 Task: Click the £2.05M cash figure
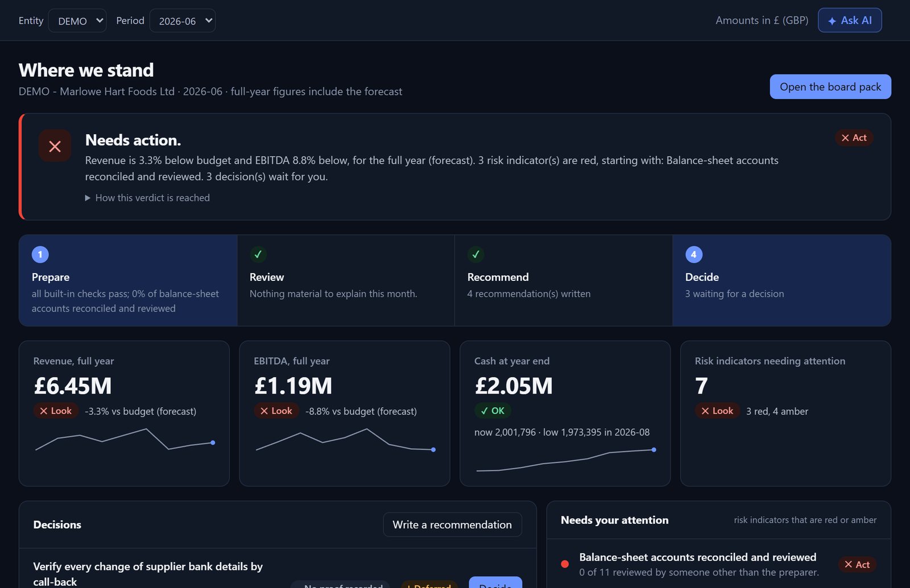point(514,386)
